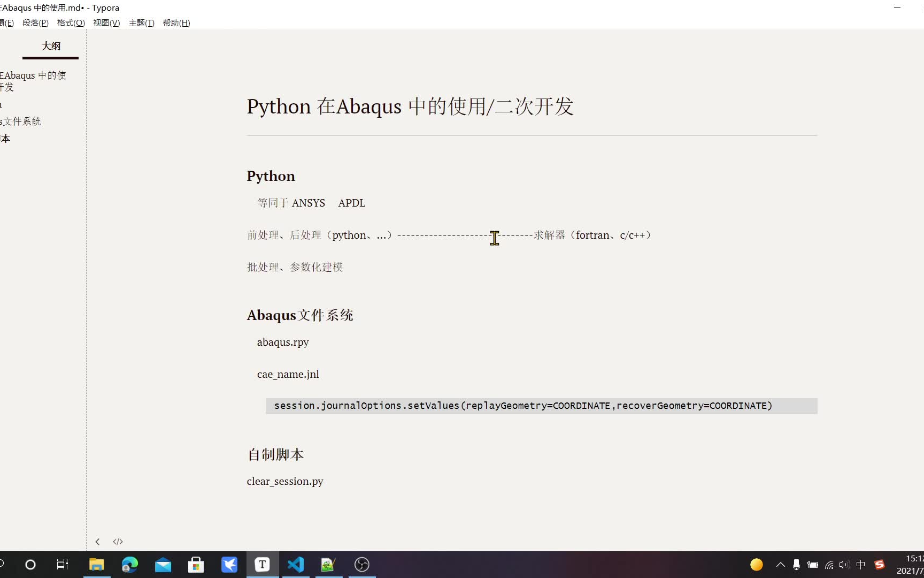Open VS Code from the taskbar

(296, 565)
